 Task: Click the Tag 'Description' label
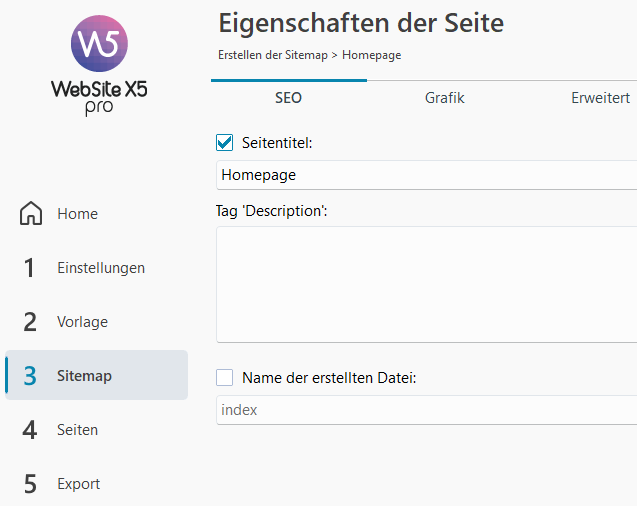272,211
